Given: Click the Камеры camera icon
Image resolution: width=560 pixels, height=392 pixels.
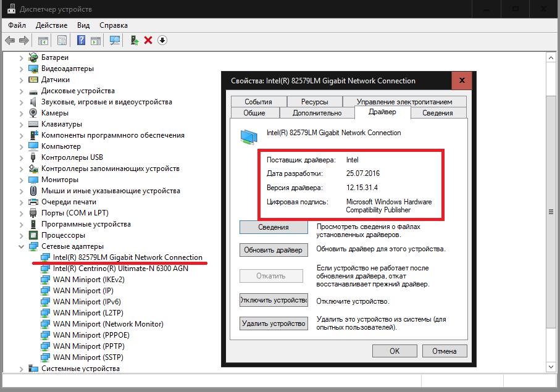Looking at the screenshot, I should [33, 113].
